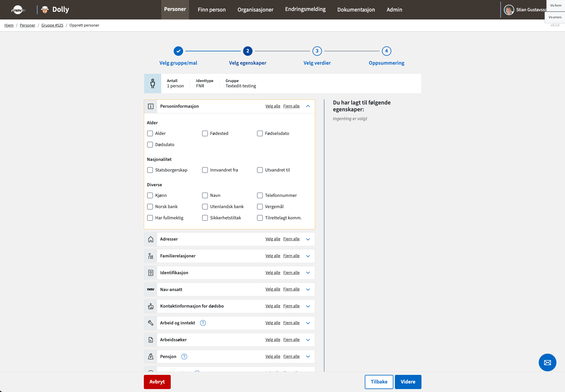The height and width of the screenshot is (392, 565).
Task: Click the NAV logo in header
Action: (x=18, y=10)
